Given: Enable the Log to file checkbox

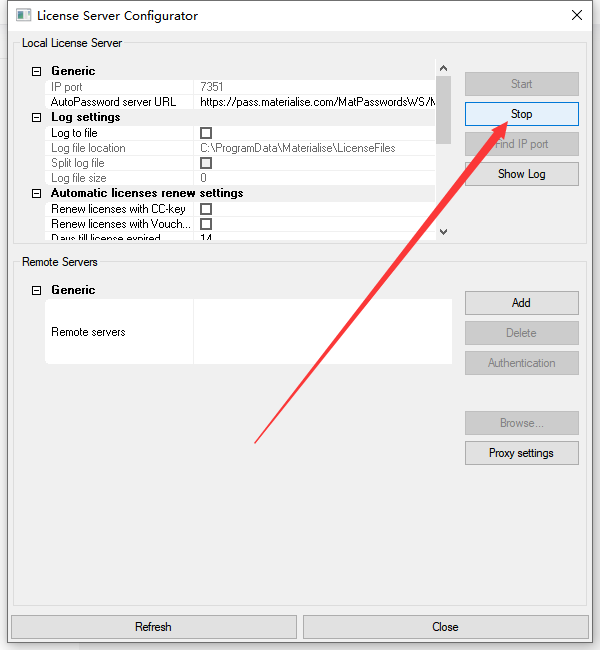Looking at the screenshot, I should 206,133.
